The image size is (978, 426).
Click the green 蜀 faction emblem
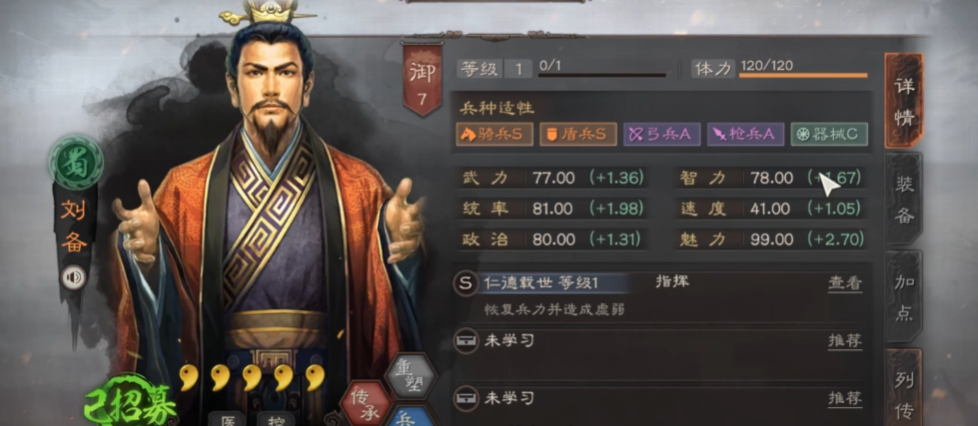pos(76,162)
